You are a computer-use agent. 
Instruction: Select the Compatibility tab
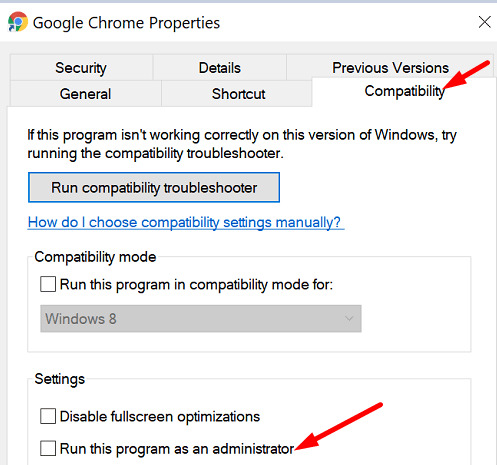pyautogui.click(x=404, y=91)
